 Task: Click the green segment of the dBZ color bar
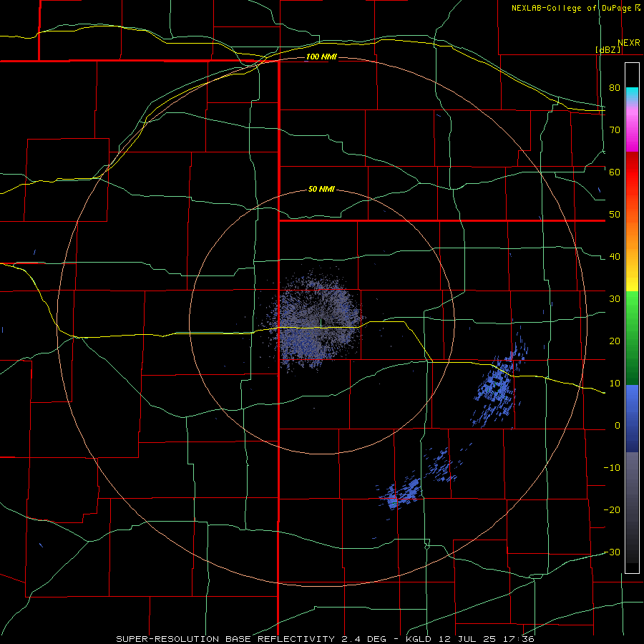click(632, 338)
